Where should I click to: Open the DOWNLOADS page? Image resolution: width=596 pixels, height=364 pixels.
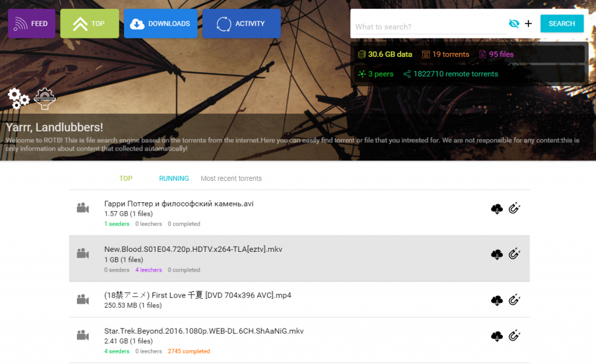(x=161, y=24)
